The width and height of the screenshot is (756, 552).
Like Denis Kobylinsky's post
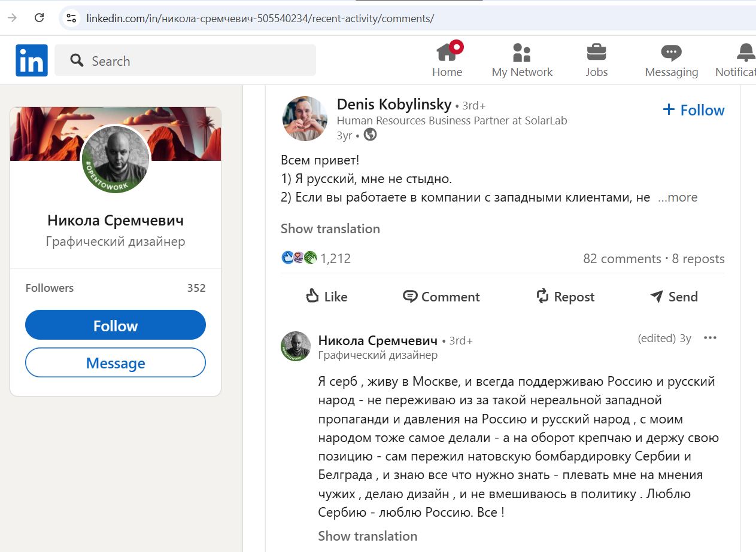[x=326, y=297]
